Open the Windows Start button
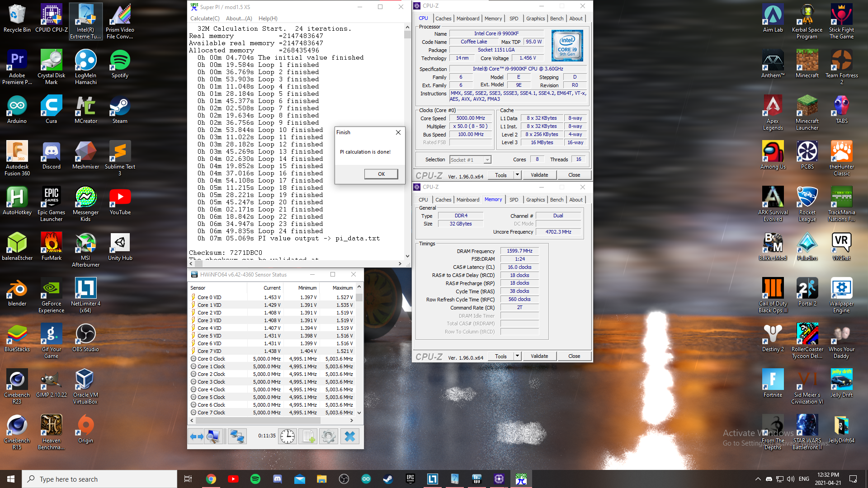Screen dimensions: 868x488 11,479
